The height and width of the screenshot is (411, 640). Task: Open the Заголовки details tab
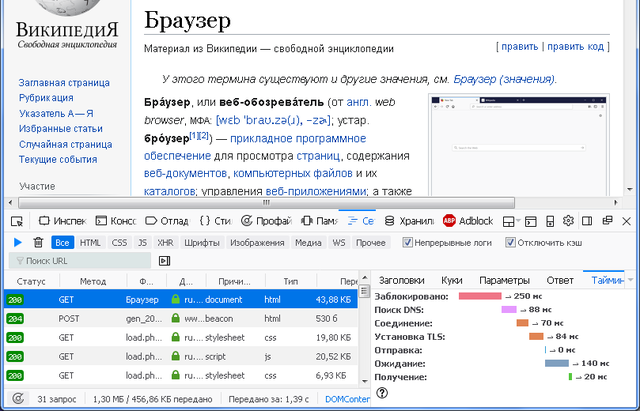point(402,280)
